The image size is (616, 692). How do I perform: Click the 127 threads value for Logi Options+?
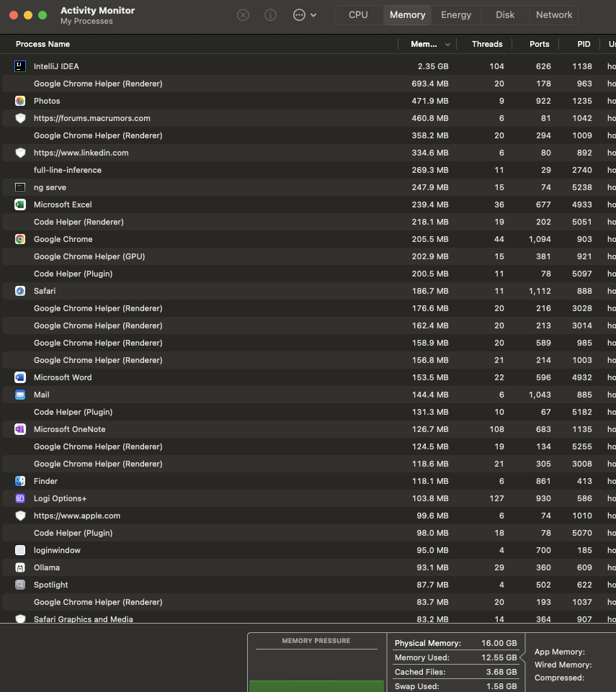[x=496, y=498]
